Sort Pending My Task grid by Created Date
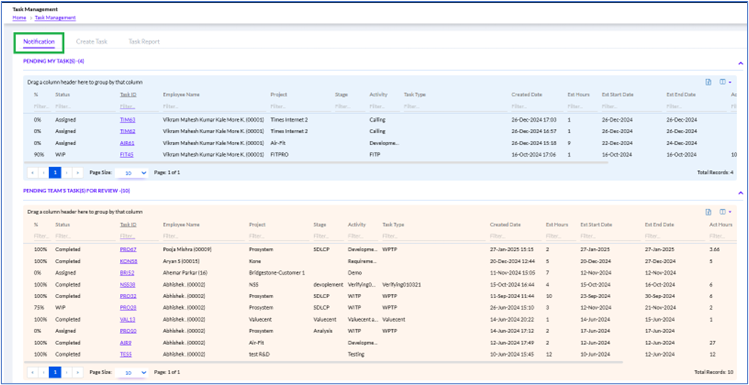This screenshot has width=749, height=385. (527, 95)
